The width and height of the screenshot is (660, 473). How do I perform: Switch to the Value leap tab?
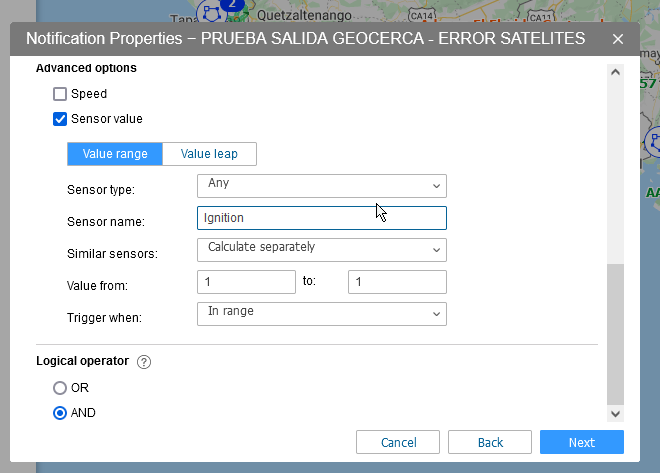(x=209, y=154)
